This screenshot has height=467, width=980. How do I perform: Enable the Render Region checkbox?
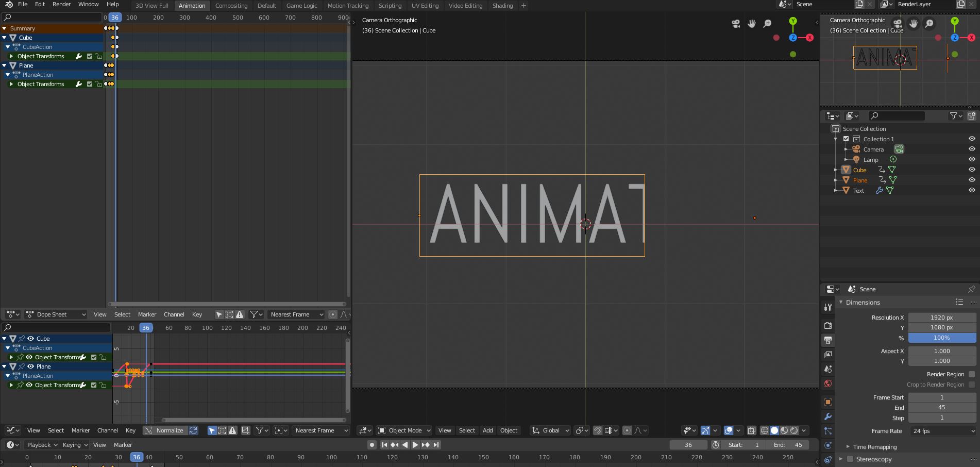972,374
